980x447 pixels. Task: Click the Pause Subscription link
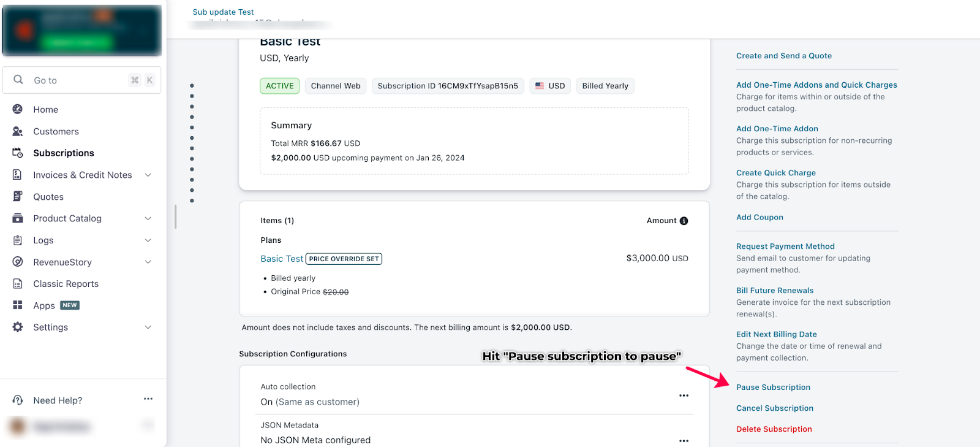pos(773,388)
